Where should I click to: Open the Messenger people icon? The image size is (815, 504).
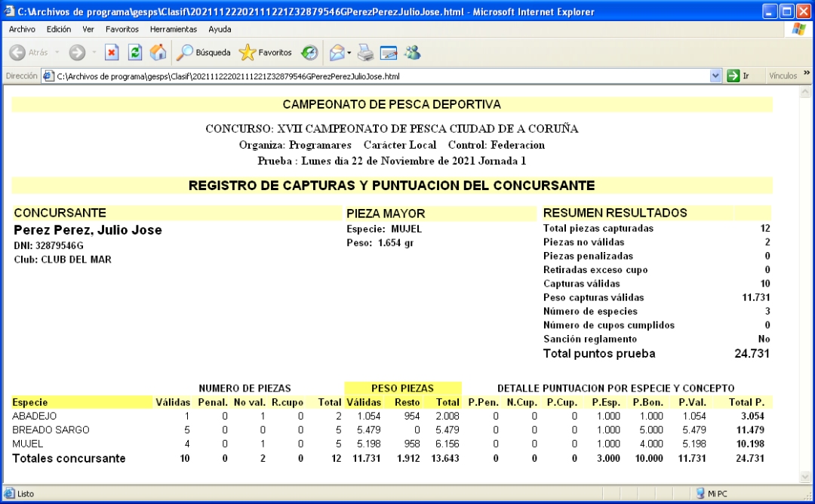[x=412, y=53]
